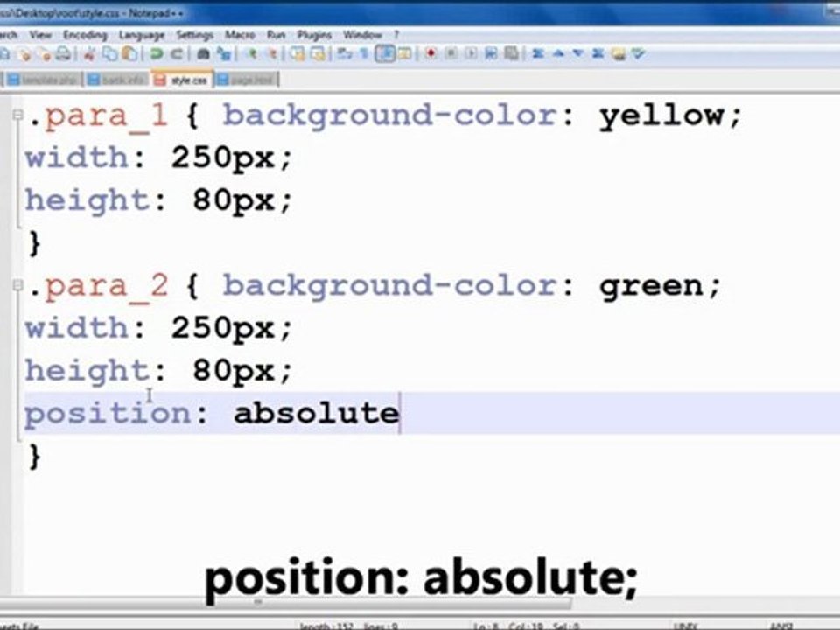Click the Stop Recording macro icon

point(451,53)
